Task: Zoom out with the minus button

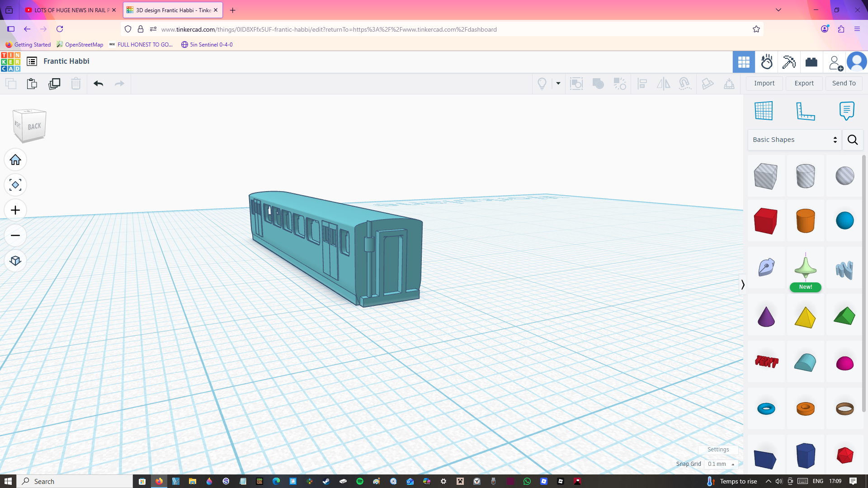Action: pyautogui.click(x=15, y=236)
